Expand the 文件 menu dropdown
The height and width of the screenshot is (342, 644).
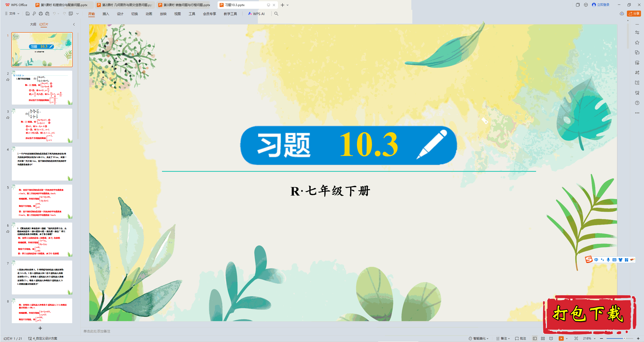(x=12, y=14)
